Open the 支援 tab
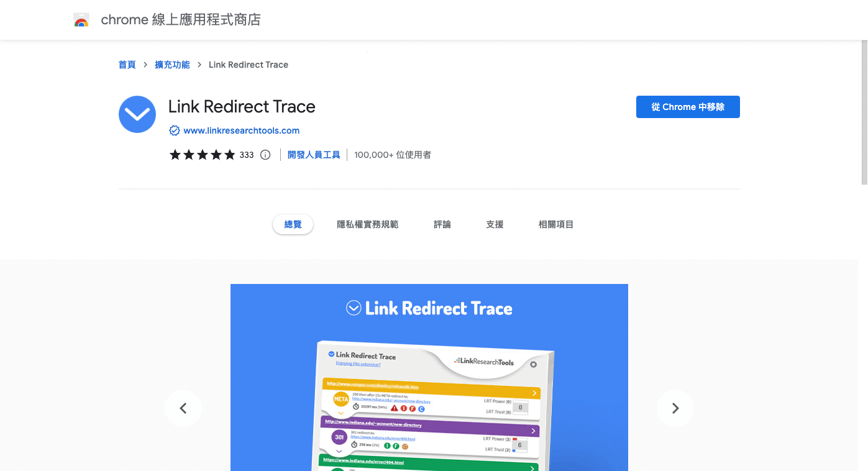868x471 pixels. point(495,224)
